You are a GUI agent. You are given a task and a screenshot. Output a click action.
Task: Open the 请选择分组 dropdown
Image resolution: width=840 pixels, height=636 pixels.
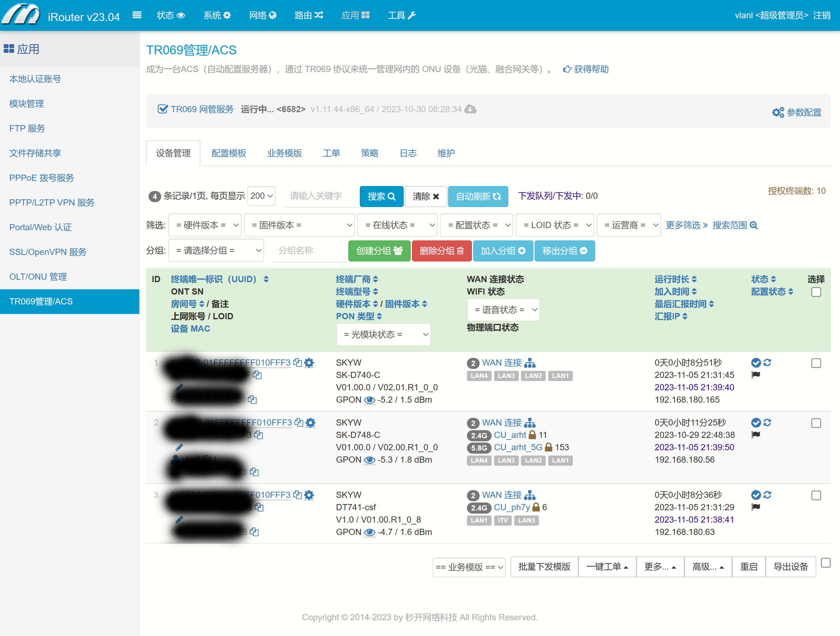(x=216, y=250)
